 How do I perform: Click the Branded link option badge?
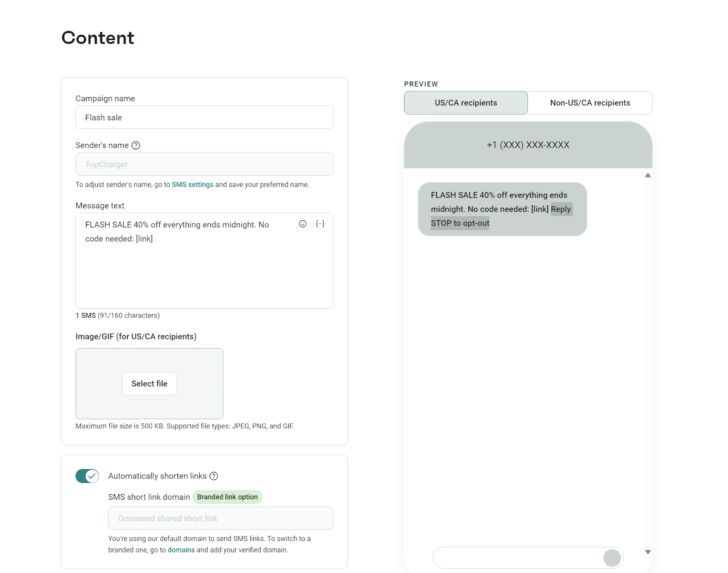click(x=227, y=497)
